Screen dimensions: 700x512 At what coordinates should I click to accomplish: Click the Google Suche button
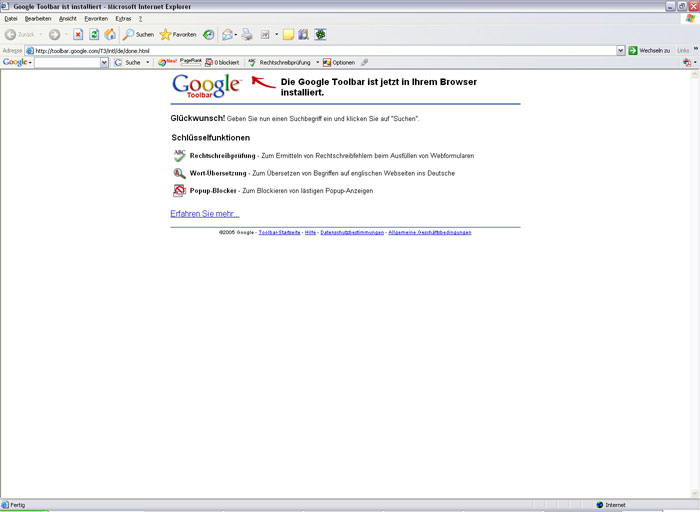tap(128, 62)
